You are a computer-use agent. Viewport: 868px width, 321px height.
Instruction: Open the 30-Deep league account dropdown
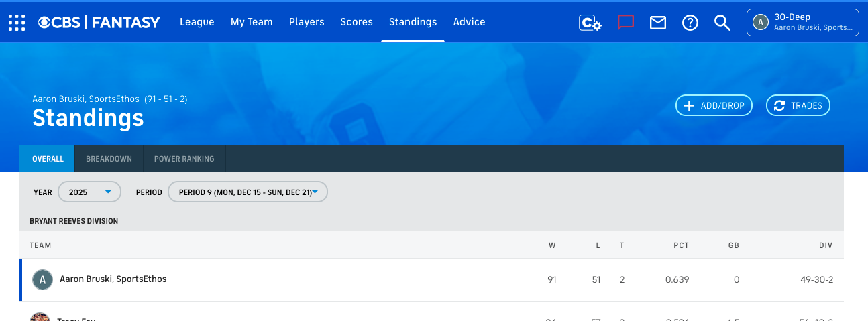coord(802,22)
